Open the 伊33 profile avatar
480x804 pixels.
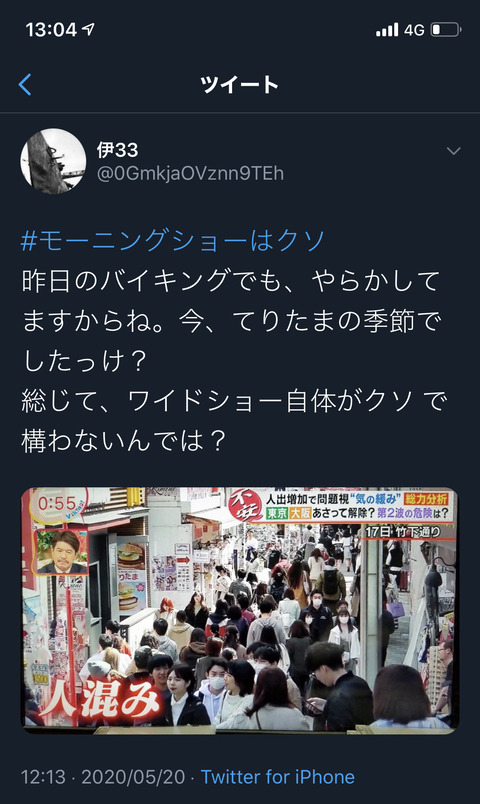pyautogui.click(x=53, y=161)
